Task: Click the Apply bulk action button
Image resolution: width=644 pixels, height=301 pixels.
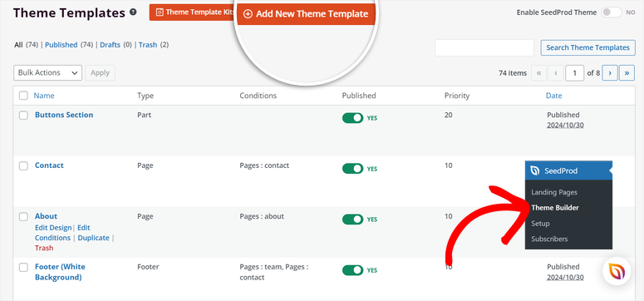Action: (100, 73)
